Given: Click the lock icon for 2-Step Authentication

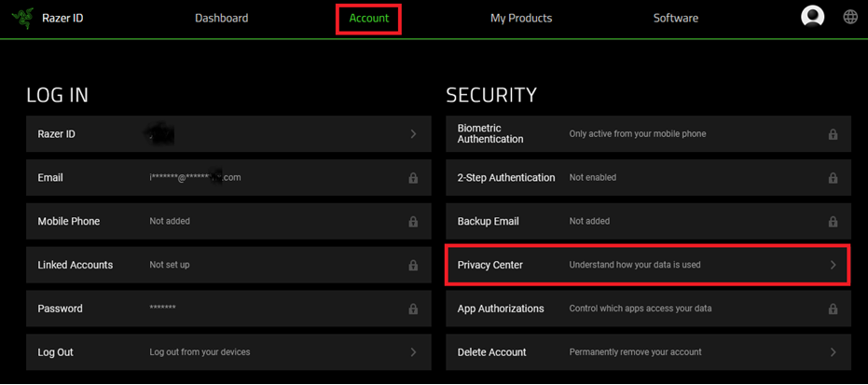Looking at the screenshot, I should pyautogui.click(x=833, y=178).
